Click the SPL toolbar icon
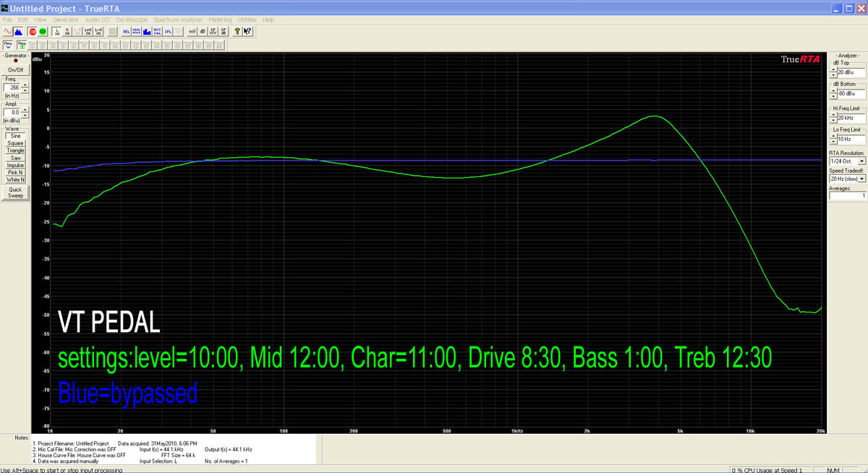868x473 pixels. click(x=167, y=31)
